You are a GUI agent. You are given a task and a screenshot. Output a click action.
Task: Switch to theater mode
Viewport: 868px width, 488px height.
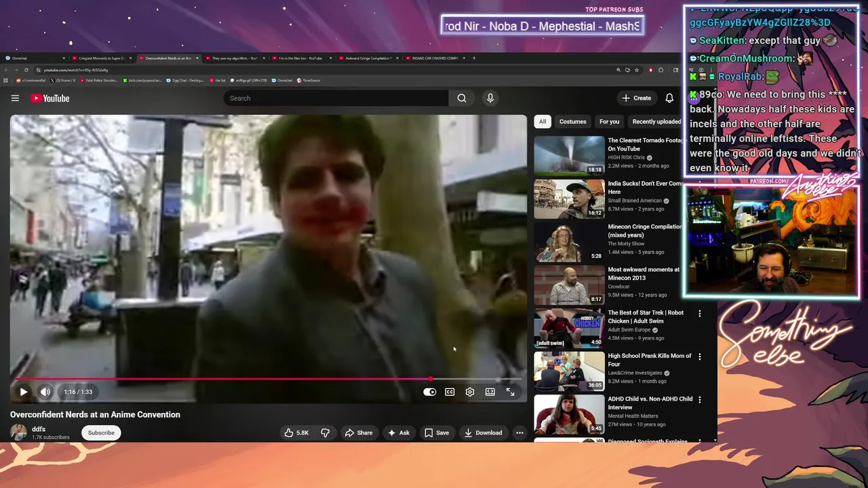490,392
